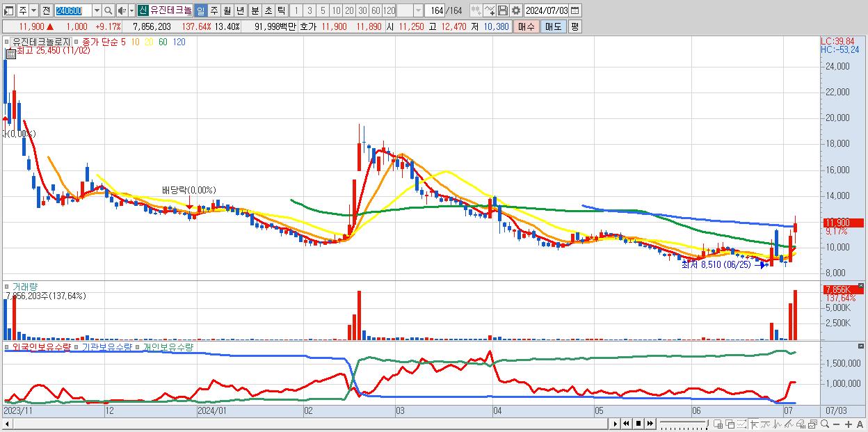Screen dimensions: 868x432
Task: Toggle 개인보유수량 legend marker
Action: click(139, 346)
